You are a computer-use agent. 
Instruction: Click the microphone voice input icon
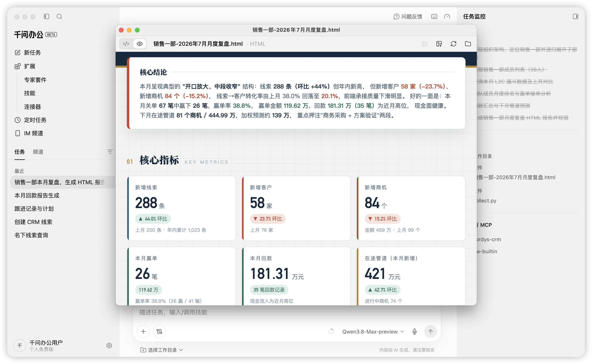point(415,331)
